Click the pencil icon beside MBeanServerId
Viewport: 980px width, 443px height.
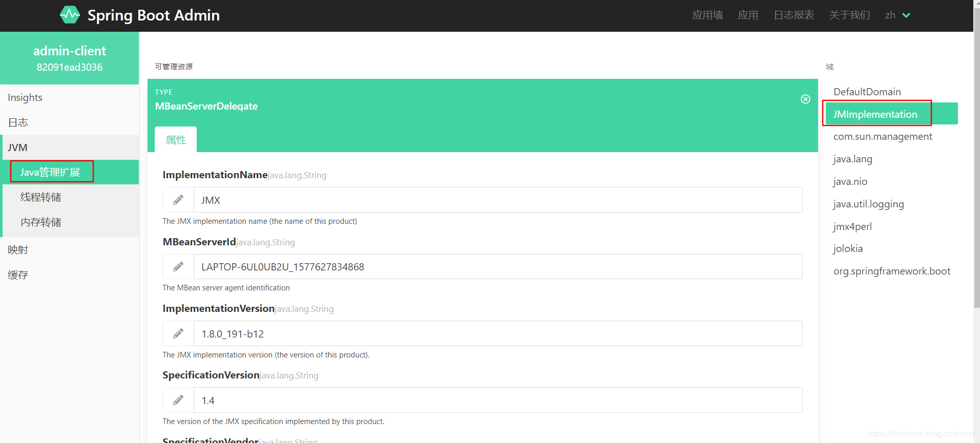(x=178, y=267)
